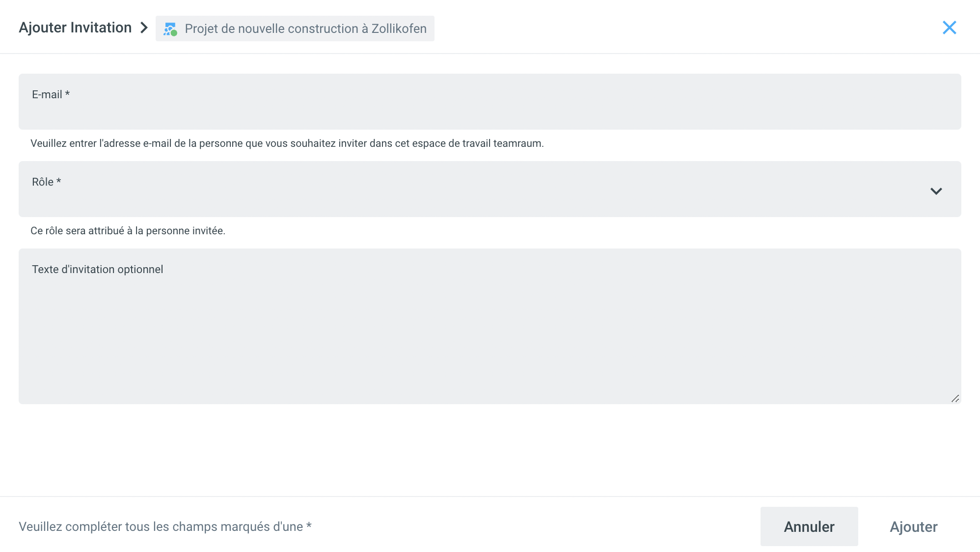Click the asterisk next to the E-mail label

(67, 93)
